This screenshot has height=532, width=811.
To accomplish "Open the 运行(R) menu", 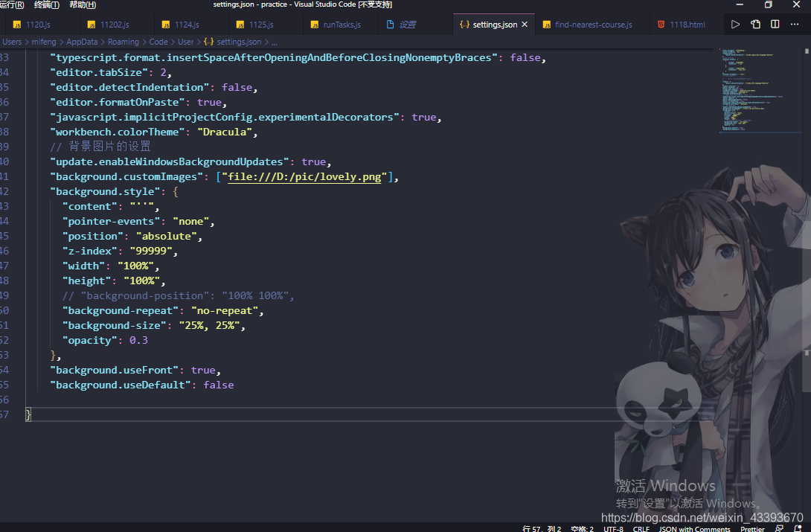I will click(12, 4).
